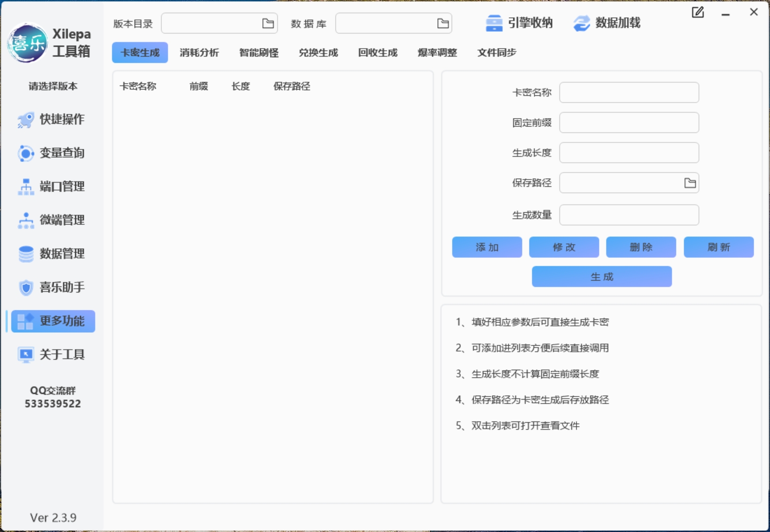This screenshot has width=770, height=532.
Task: Browse folder for 保存路径 field
Action: click(690, 183)
